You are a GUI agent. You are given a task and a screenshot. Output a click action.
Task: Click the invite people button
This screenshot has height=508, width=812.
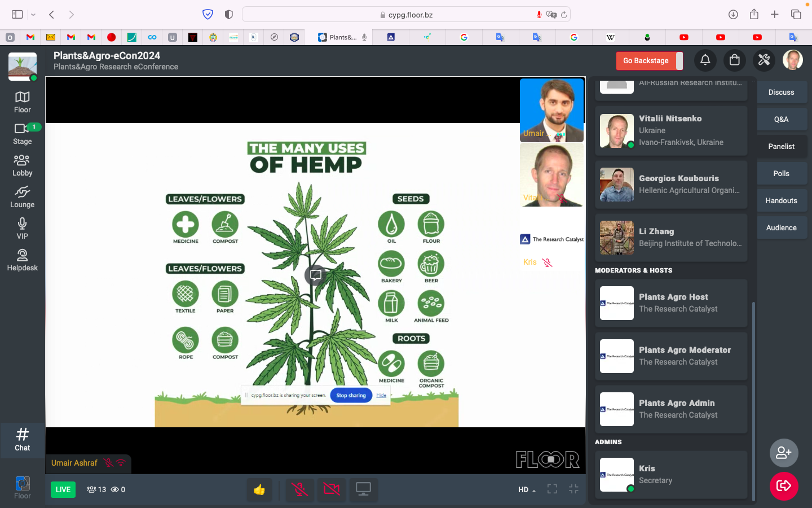point(784,453)
